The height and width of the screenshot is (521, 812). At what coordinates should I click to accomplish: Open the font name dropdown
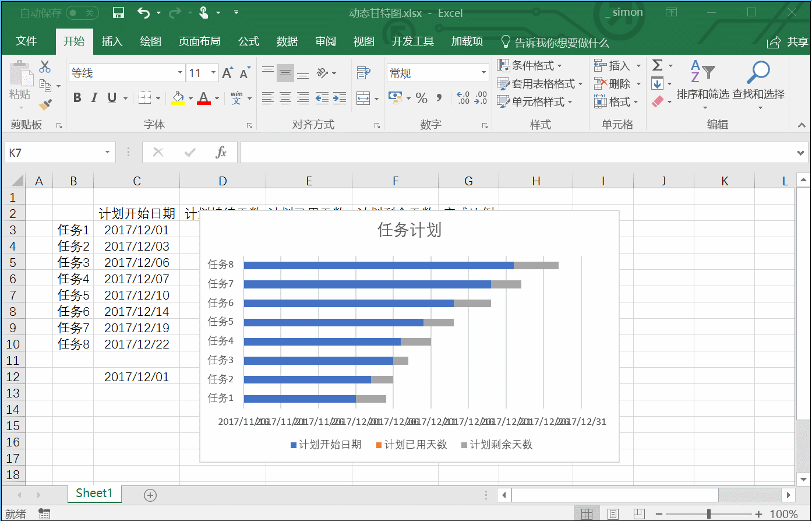(181, 72)
